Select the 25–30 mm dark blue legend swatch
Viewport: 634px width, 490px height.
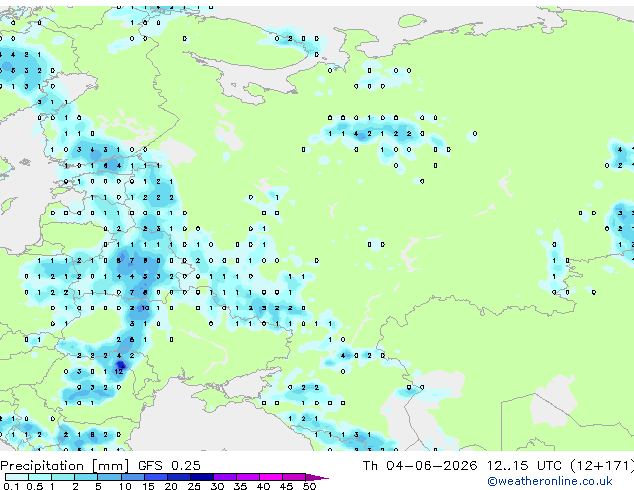(202, 477)
